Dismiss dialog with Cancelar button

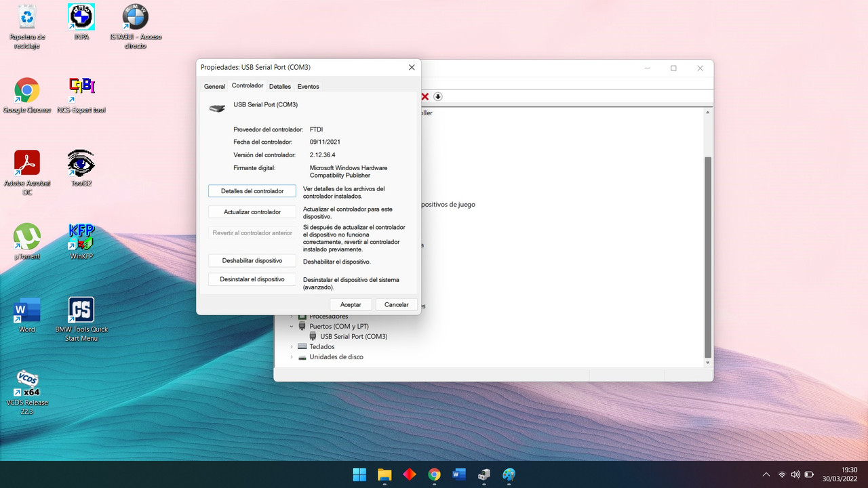397,304
